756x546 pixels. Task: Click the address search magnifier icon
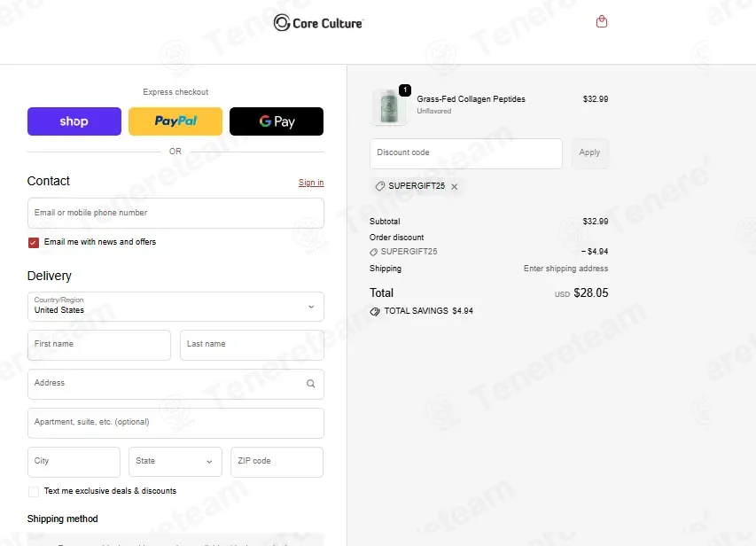point(310,384)
